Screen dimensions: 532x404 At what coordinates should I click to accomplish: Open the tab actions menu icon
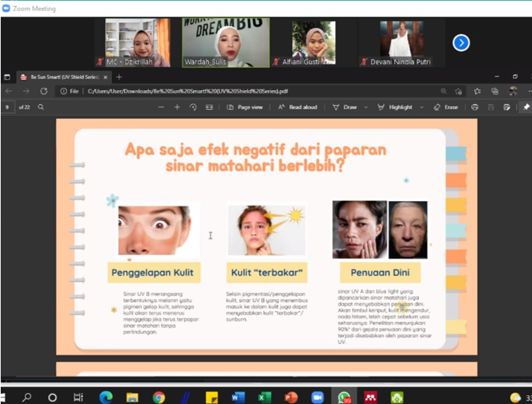coord(7,77)
